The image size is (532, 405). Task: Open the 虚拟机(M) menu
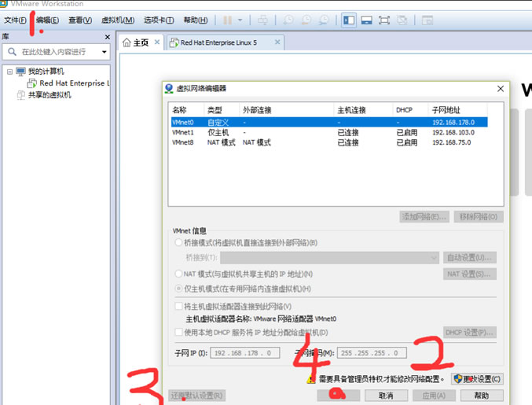[118, 20]
